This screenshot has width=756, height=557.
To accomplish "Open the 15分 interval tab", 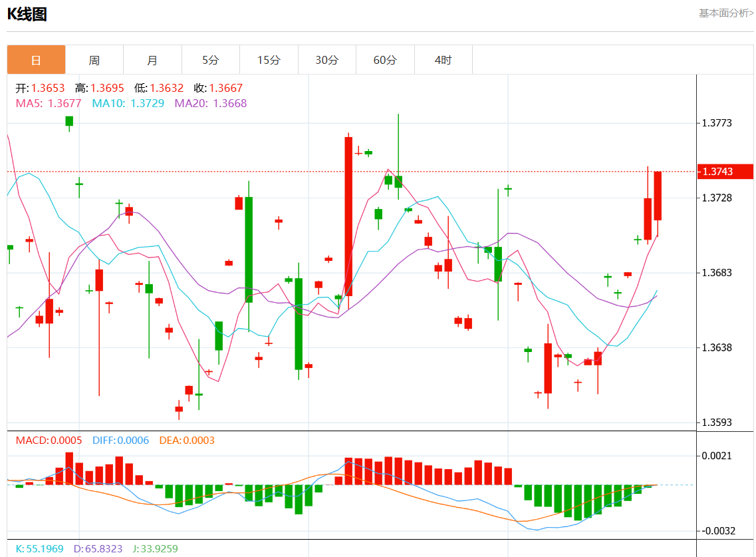I will click(269, 60).
